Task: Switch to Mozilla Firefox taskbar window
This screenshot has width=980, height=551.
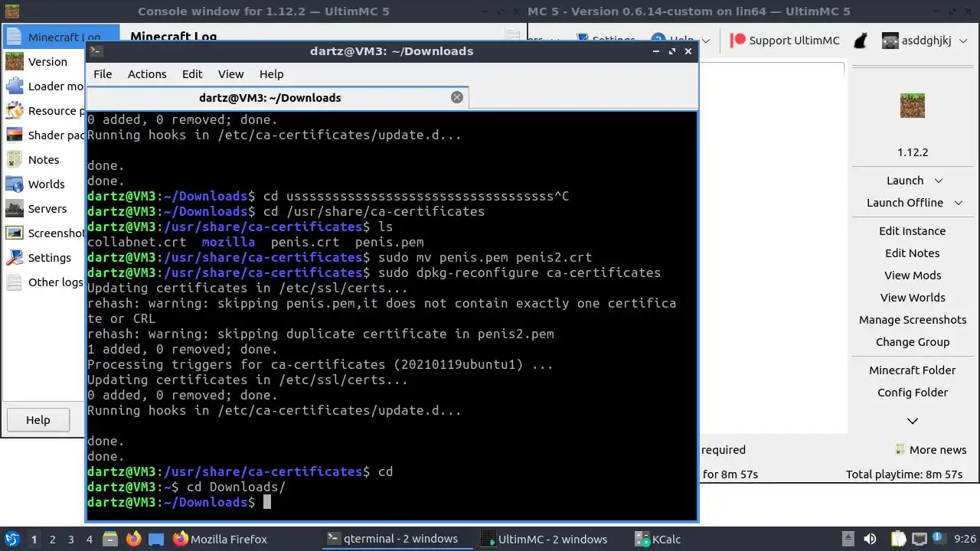Action: click(220, 540)
